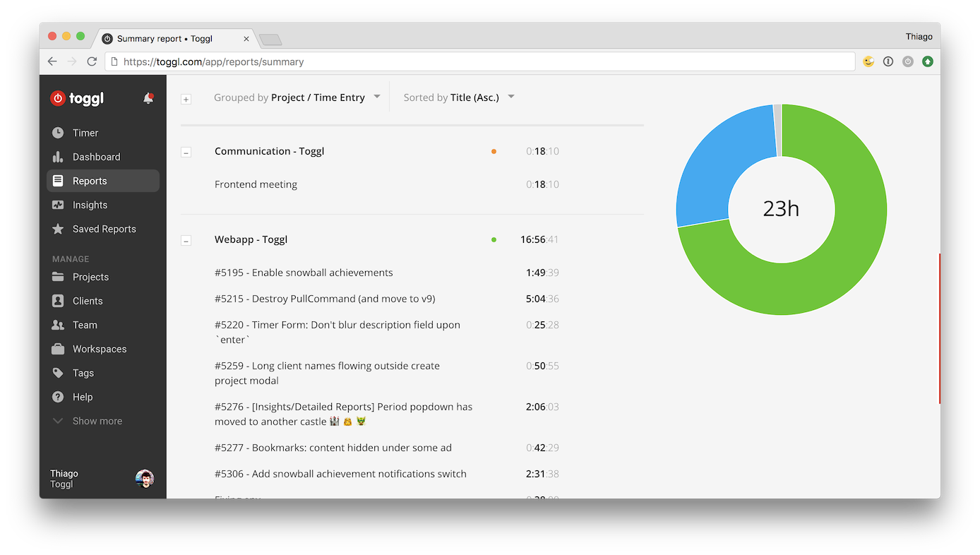This screenshot has width=980, height=555.
Task: Click the Thiago Toggl user name
Action: (x=64, y=479)
